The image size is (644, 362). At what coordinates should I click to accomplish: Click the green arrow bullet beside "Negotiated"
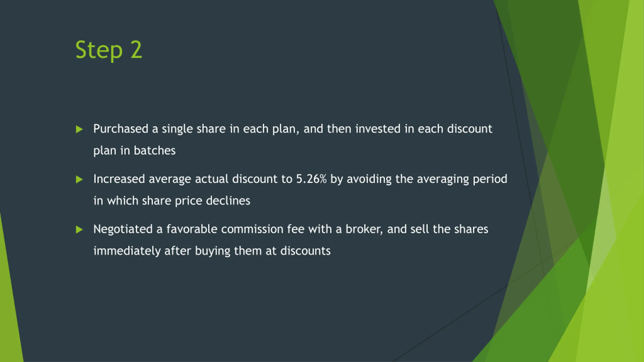[x=79, y=230]
